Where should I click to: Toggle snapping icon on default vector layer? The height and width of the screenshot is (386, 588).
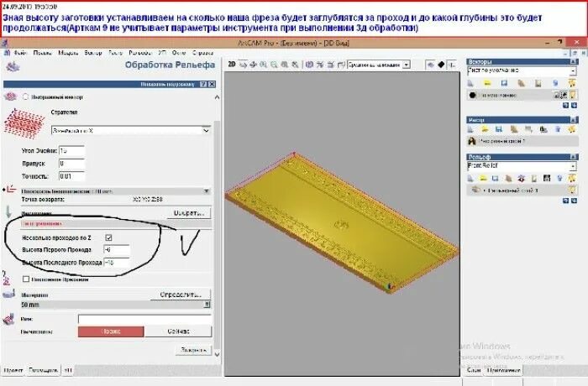[x=564, y=95]
